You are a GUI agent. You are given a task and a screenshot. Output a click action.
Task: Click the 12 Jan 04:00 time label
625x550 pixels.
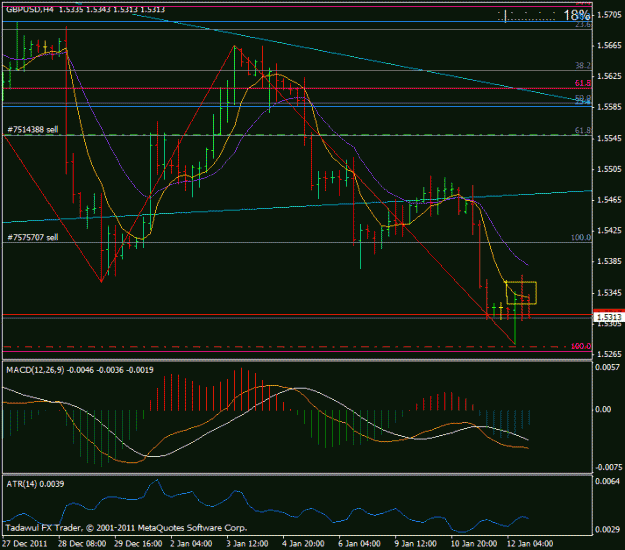(530, 544)
